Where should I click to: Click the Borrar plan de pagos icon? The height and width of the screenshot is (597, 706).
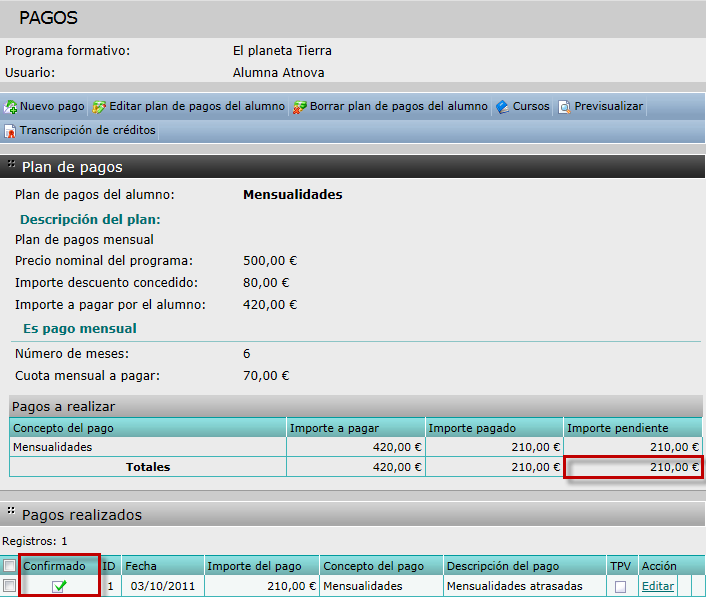click(300, 107)
